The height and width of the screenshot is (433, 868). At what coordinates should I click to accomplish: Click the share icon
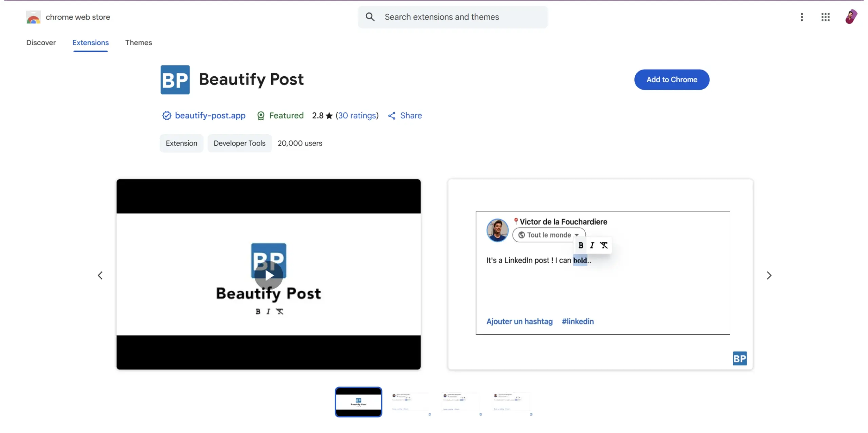coord(392,116)
